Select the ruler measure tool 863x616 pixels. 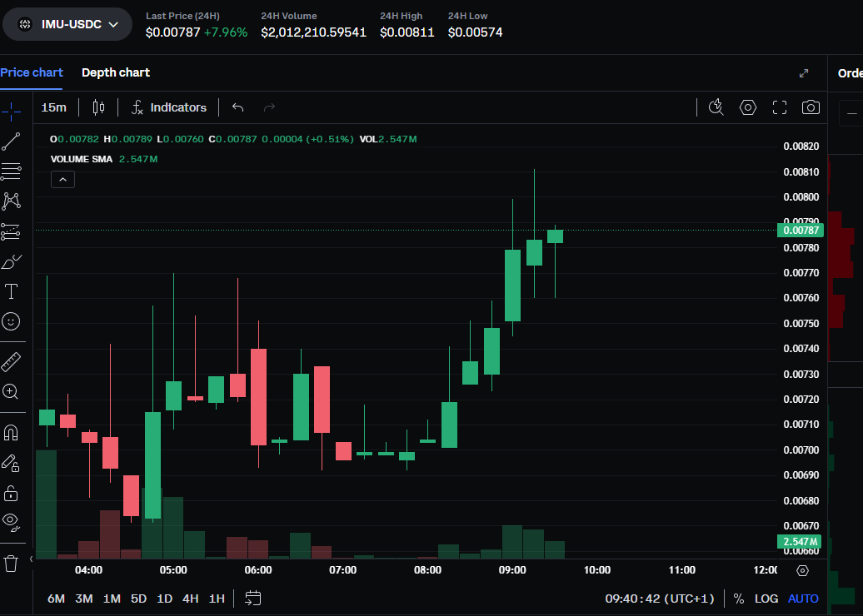(11, 361)
